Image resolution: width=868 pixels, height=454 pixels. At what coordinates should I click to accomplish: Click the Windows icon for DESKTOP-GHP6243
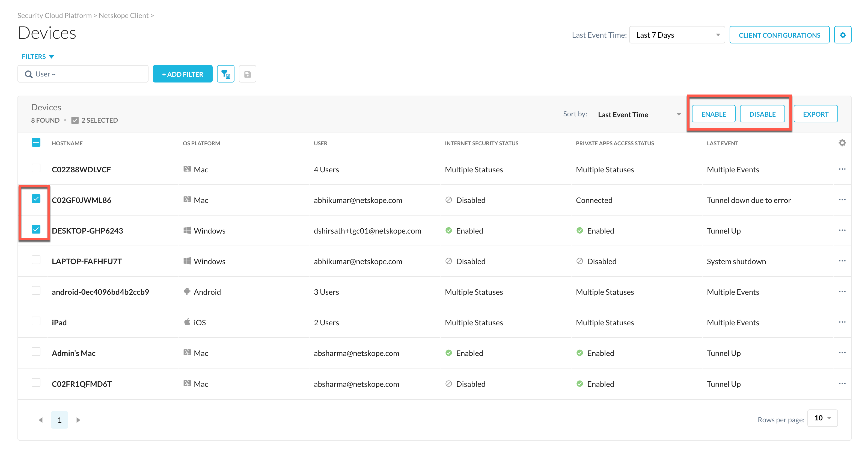tap(187, 230)
